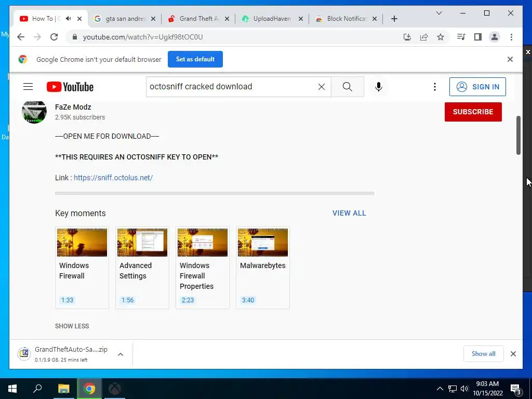Open Xbox app from taskbar
This screenshot has width=532, height=399.
[115, 389]
